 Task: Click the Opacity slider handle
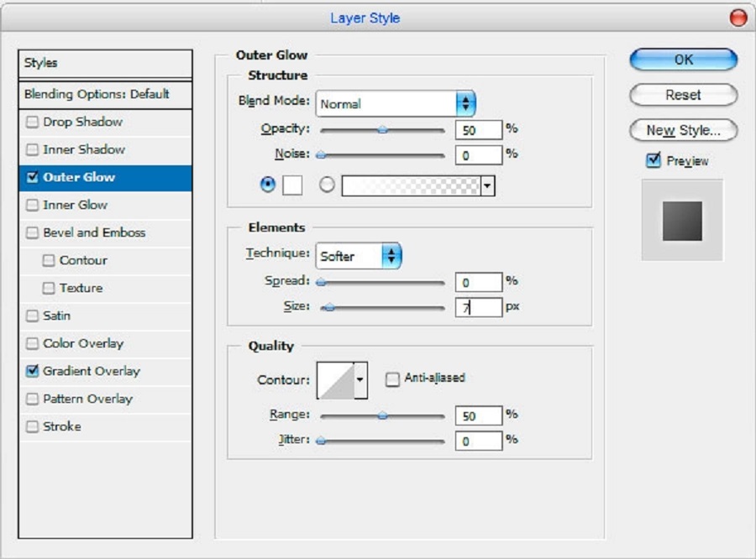point(382,130)
